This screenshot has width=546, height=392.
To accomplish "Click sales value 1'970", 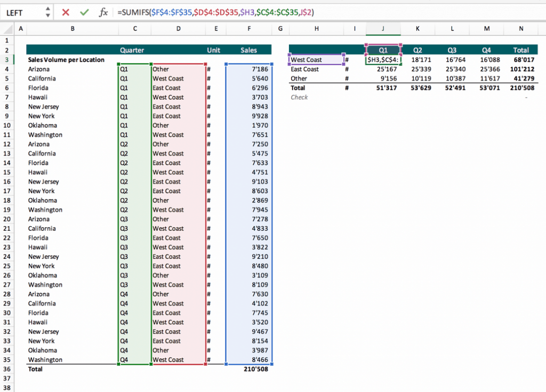I will click(x=260, y=126).
